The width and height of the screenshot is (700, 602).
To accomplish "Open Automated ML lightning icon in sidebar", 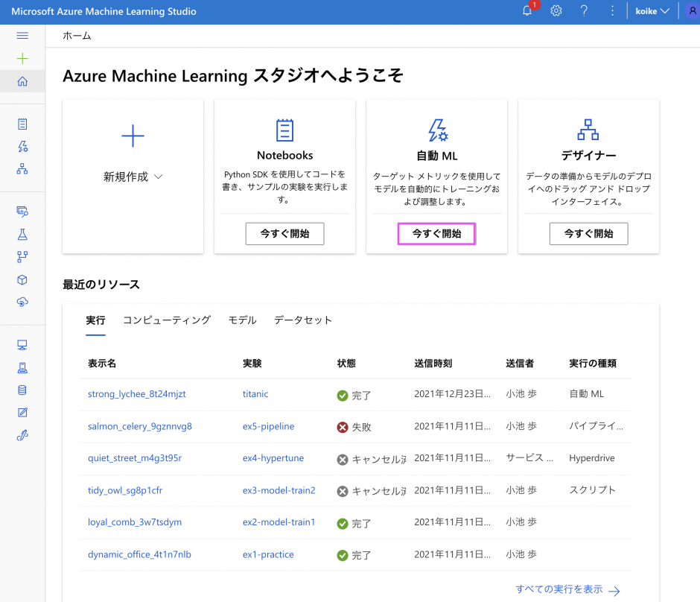I will point(22,147).
